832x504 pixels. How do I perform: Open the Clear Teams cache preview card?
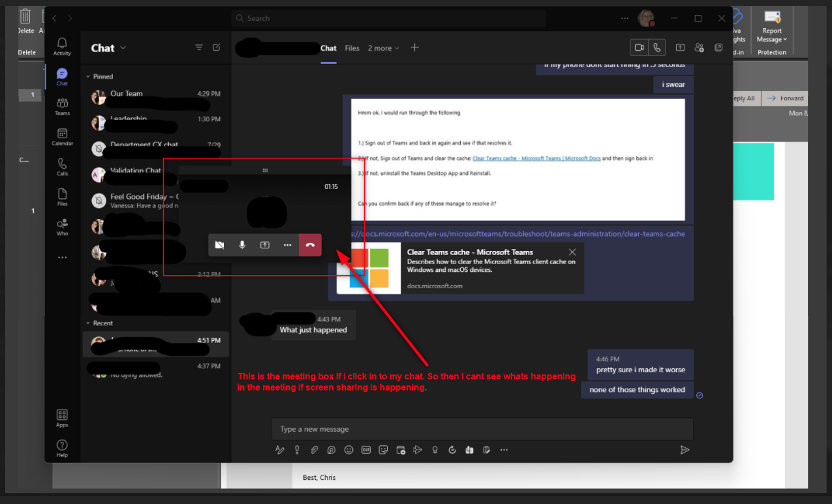point(460,268)
